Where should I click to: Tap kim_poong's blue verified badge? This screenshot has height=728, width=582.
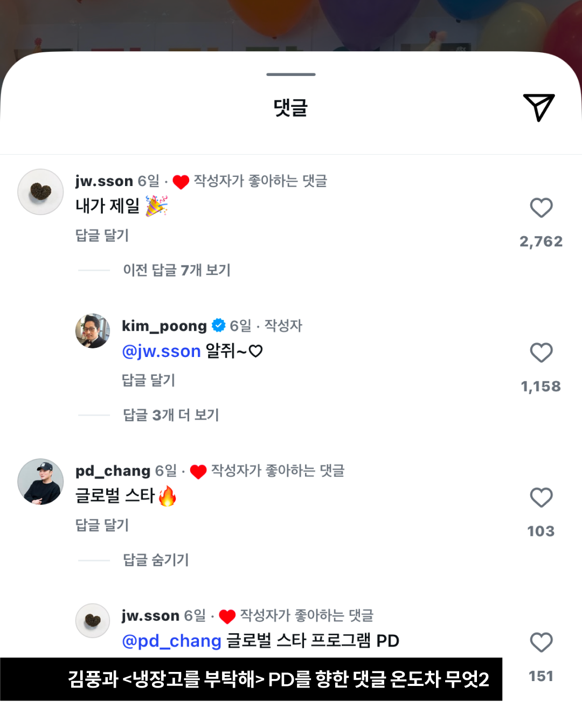(x=218, y=326)
